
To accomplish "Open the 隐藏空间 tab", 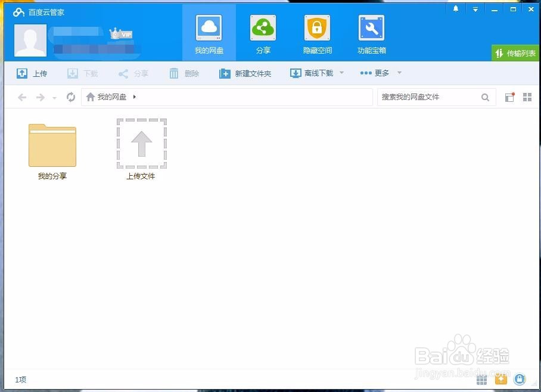I will pos(317,33).
